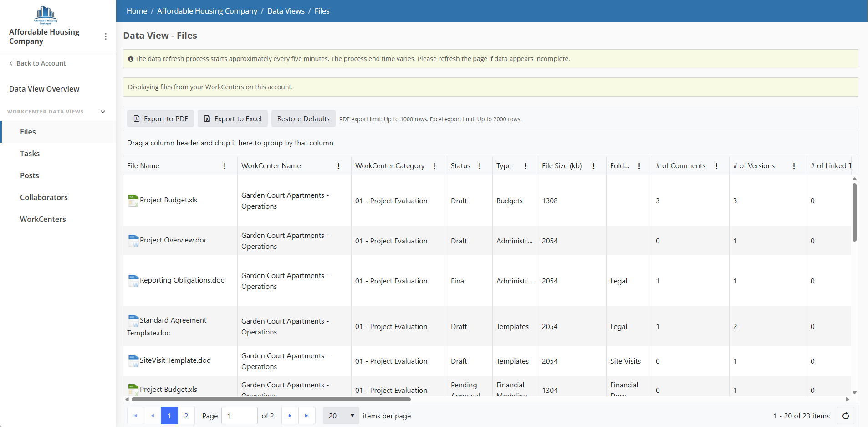Viewport: 868px width, 427px height.
Task: Open Type column options menu
Action: (x=526, y=166)
